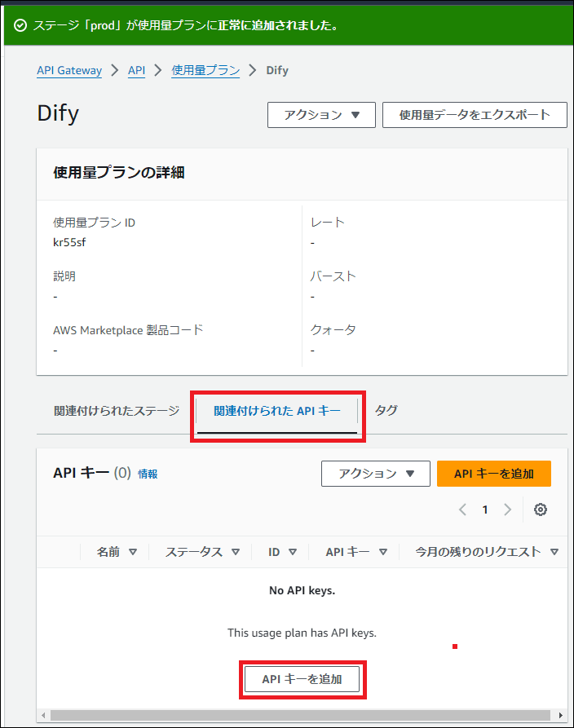Go to previous page arrow in API keys
Screen dimensions: 574x728
(x=462, y=510)
